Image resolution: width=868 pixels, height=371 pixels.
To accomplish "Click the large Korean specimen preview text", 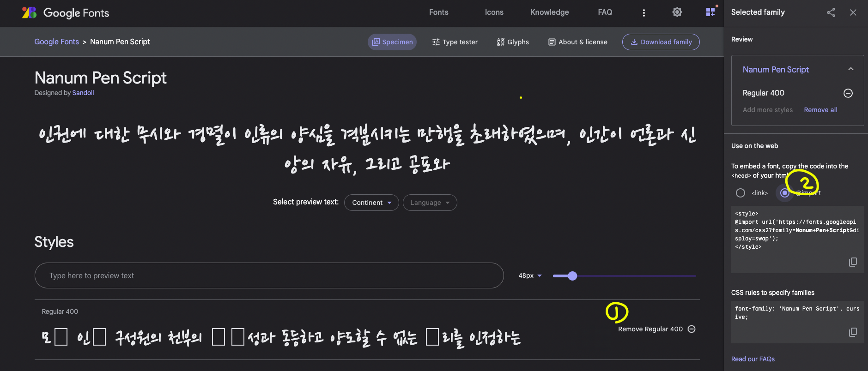I will pos(367,150).
